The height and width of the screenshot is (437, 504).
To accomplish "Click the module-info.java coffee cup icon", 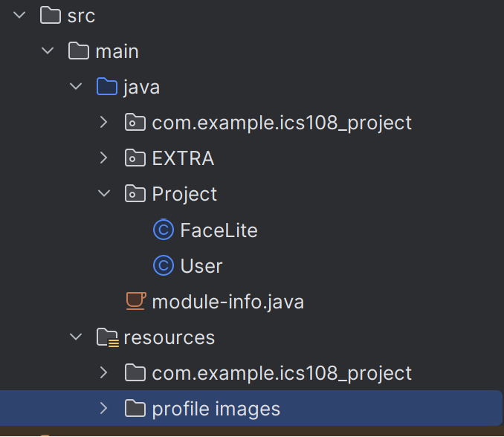I will pyautogui.click(x=135, y=302).
